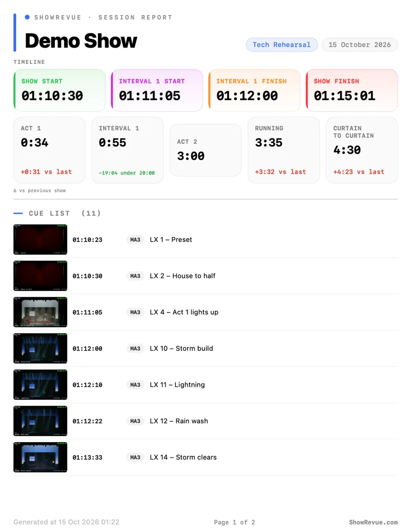Select the Interval 1 Finish 01:12:00 card
Screen dimensions: 411x532
coord(254,90)
